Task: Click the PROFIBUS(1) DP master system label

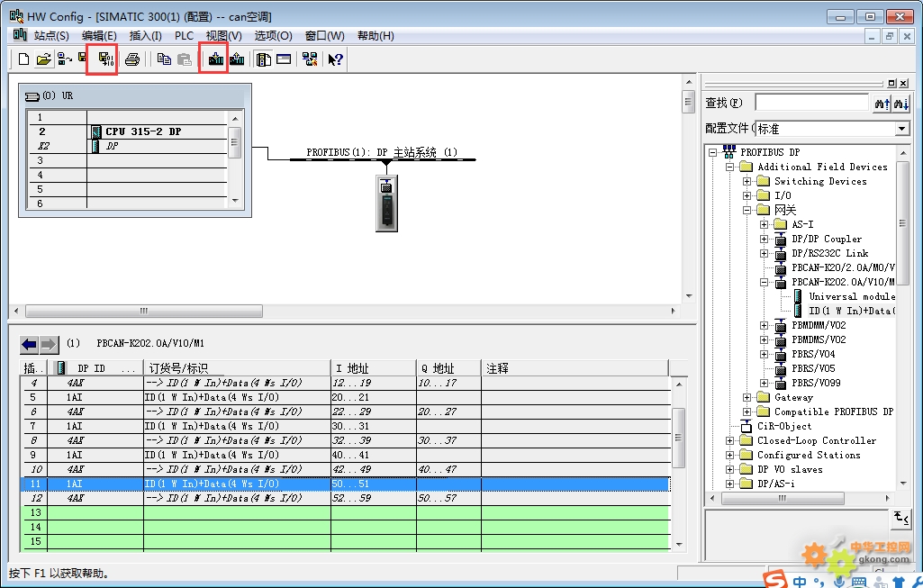Action: click(x=382, y=152)
